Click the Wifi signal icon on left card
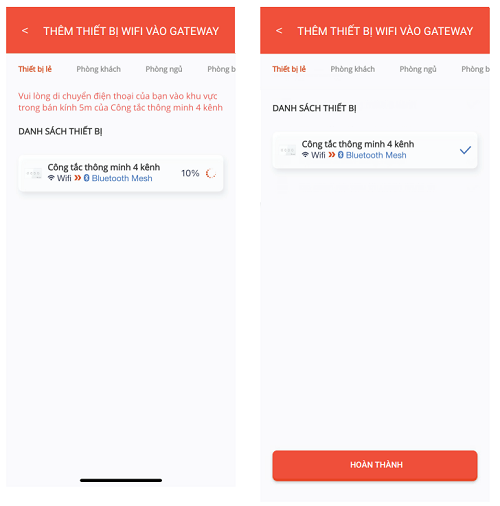 (x=51, y=178)
